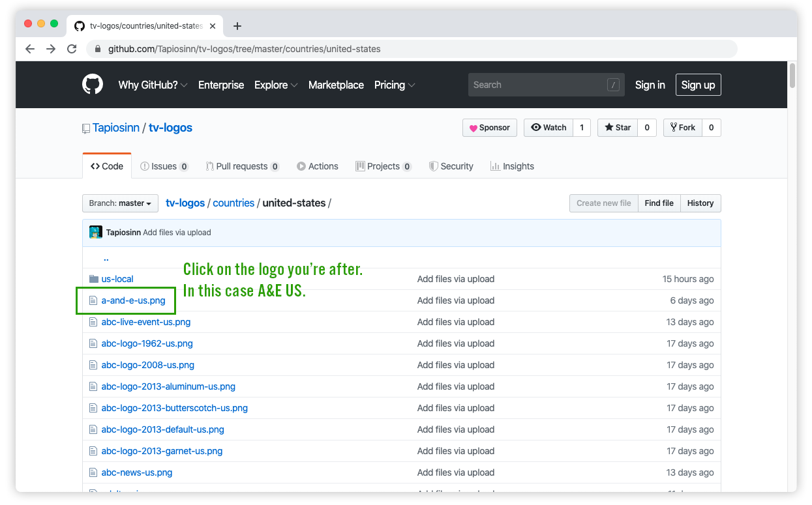This screenshot has height=505, width=812.
Task: Switch to the Issues tab
Action: point(164,166)
